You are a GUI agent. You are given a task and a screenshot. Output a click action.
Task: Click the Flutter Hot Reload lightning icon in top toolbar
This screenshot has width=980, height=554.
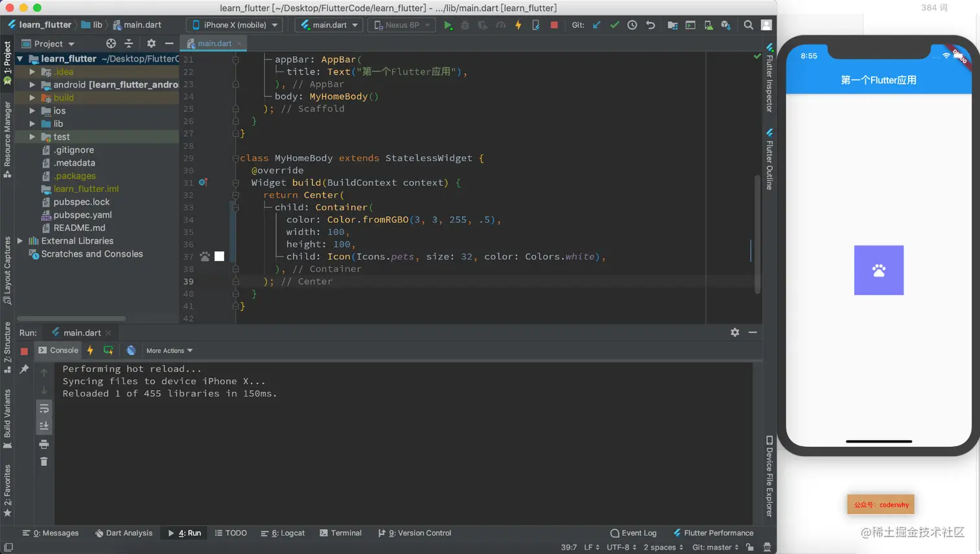pos(518,25)
